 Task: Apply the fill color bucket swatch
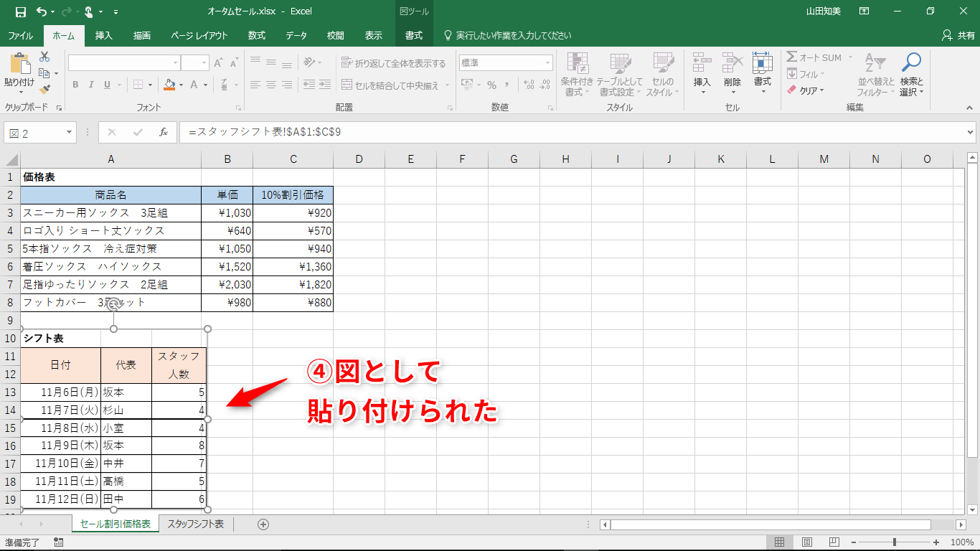point(169,85)
